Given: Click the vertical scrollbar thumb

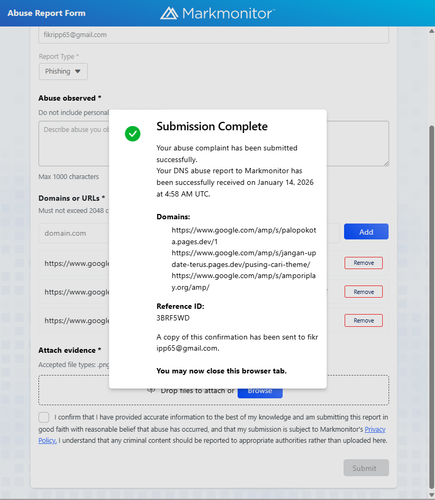Looking at the screenshot, I should pyautogui.click(x=431, y=306).
